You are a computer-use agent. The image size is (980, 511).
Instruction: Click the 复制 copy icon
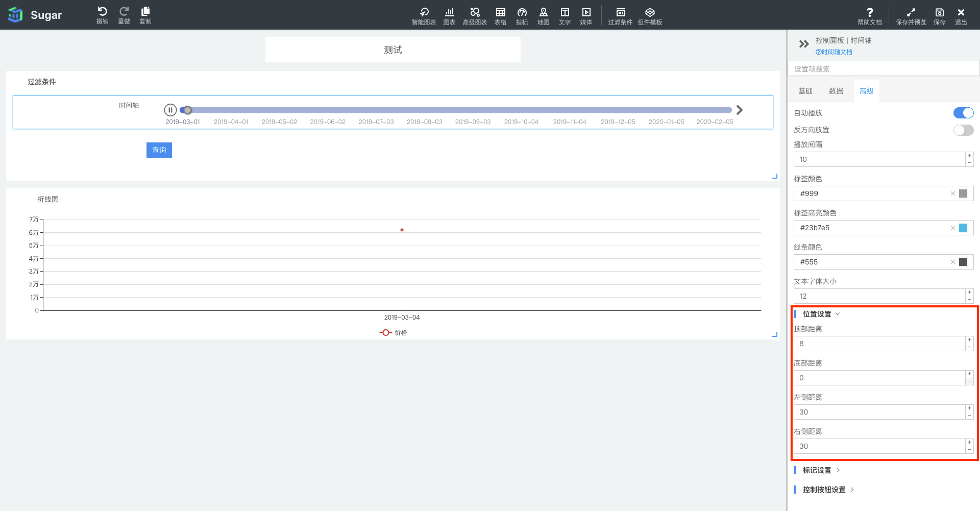tap(145, 12)
